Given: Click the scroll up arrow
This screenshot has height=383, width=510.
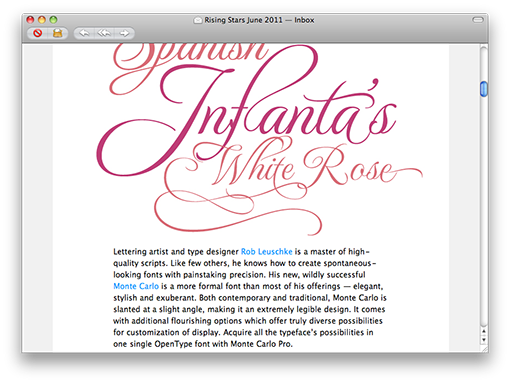Looking at the screenshot, I should click(x=484, y=331).
